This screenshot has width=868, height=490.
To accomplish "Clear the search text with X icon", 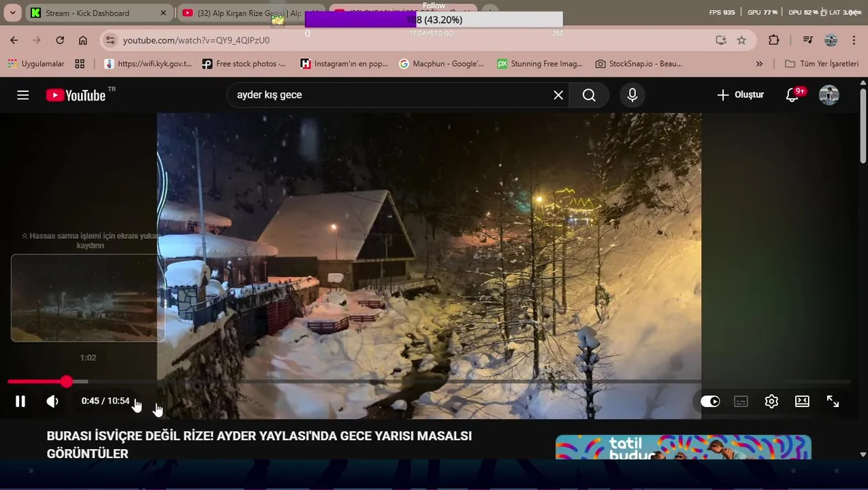I will [x=558, y=95].
